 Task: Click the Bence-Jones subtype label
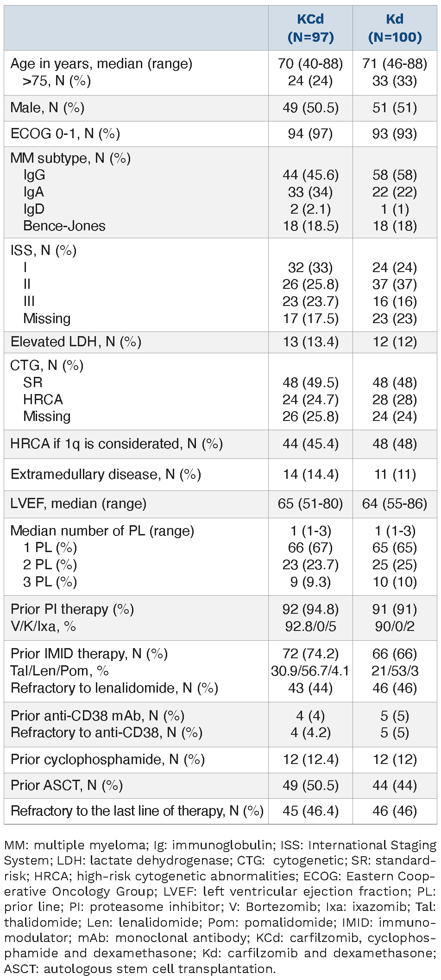(x=64, y=226)
